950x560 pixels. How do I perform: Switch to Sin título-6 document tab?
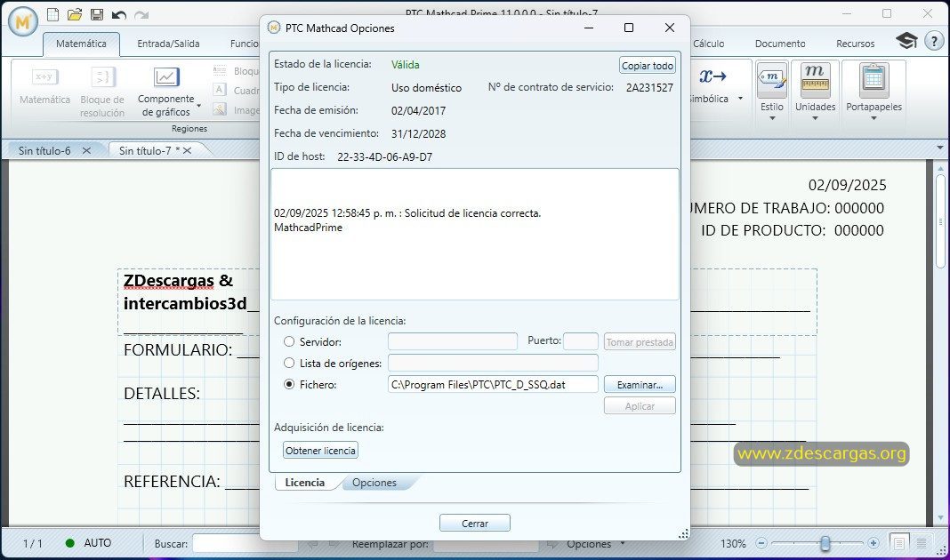tap(44, 151)
